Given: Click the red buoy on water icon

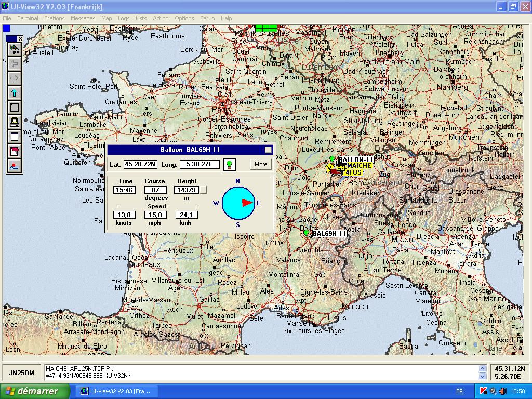Looking at the screenshot, I should pos(15,166).
